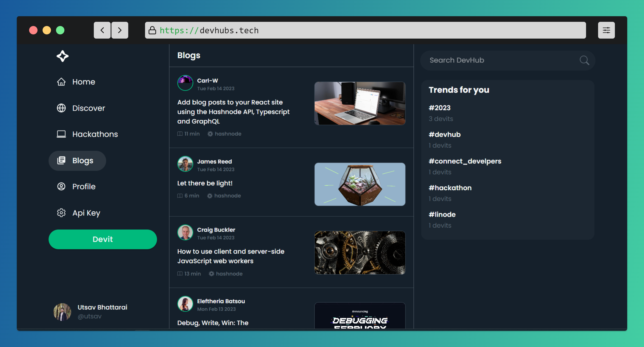The width and height of the screenshot is (644, 347).
Task: Click the Api Key gear icon
Action: (61, 213)
